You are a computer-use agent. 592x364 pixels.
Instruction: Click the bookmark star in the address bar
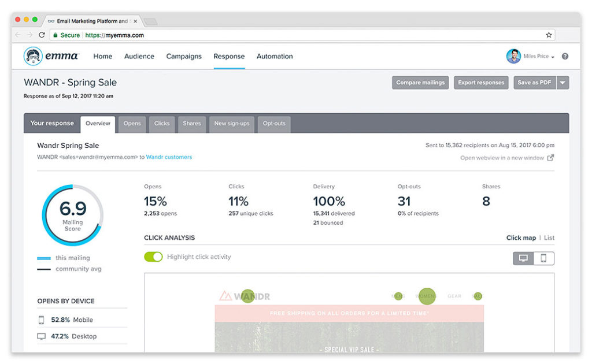pyautogui.click(x=549, y=35)
